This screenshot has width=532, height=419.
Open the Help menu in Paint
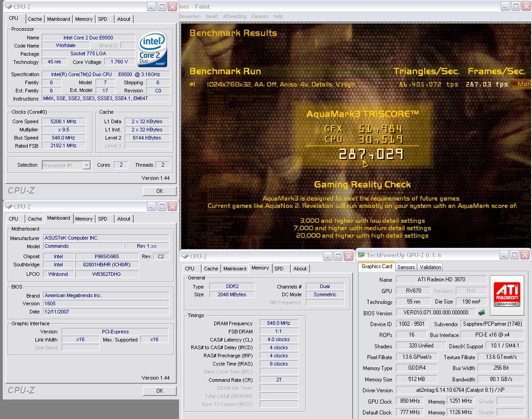point(278,16)
